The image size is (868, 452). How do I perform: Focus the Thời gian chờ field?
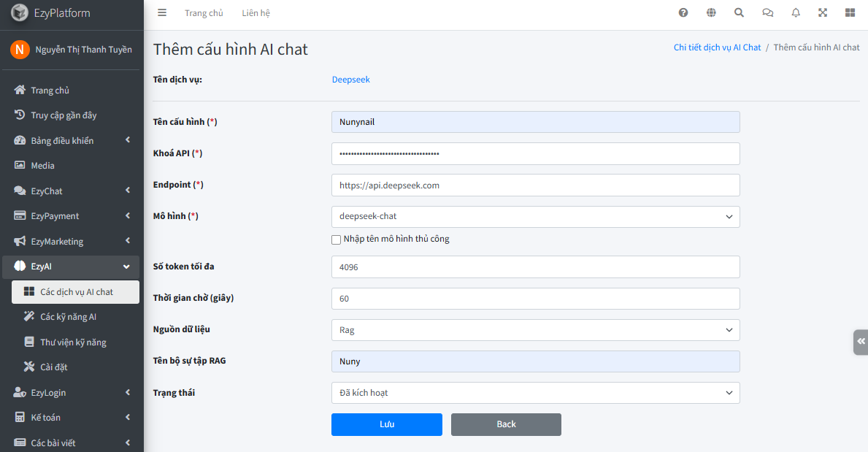[535, 299]
